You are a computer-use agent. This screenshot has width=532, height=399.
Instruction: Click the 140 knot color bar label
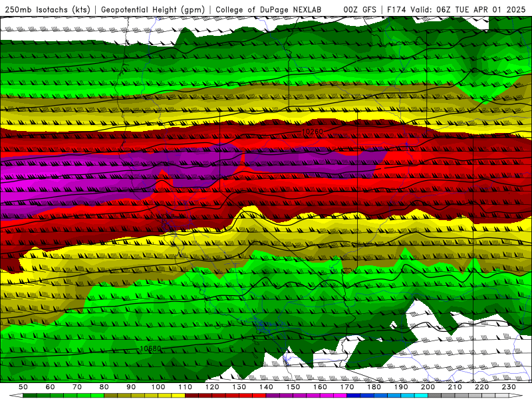[266, 387]
